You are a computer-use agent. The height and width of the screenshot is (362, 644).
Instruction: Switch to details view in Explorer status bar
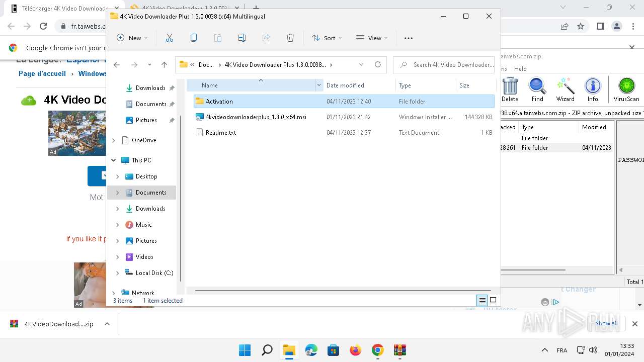tap(482, 301)
